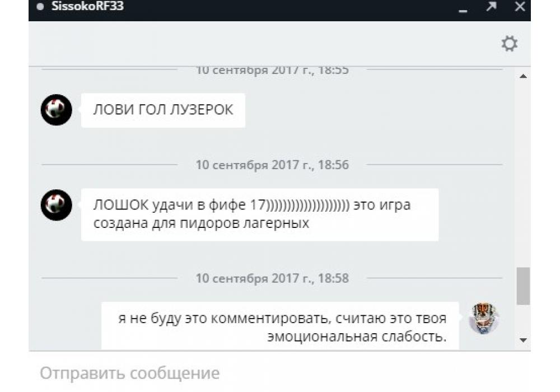Select the message starting with ЛОШОК удачи
Image resolution: width=560 pixels, height=392 pixels.
coord(260,214)
